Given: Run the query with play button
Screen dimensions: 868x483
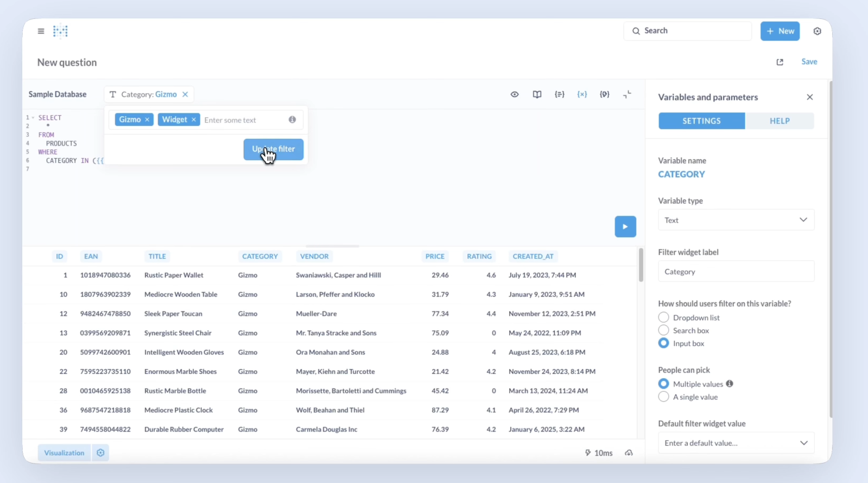Looking at the screenshot, I should [x=625, y=227].
